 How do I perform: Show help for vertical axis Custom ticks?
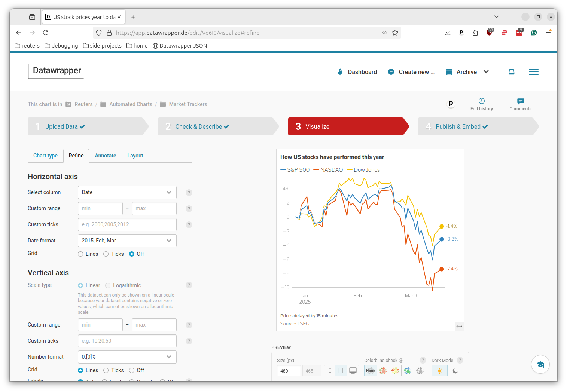[189, 341]
